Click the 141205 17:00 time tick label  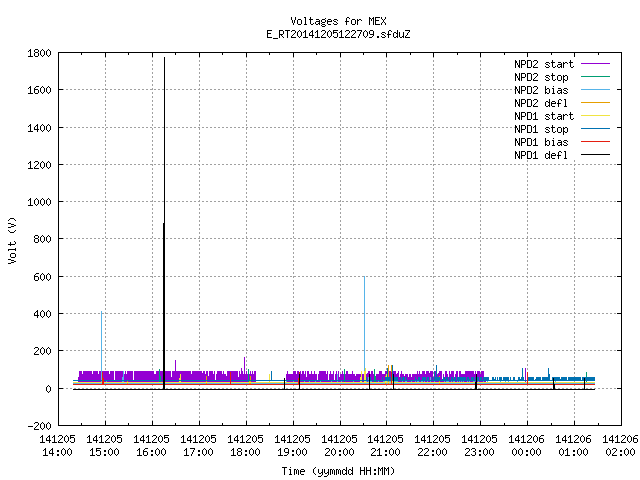198,446
